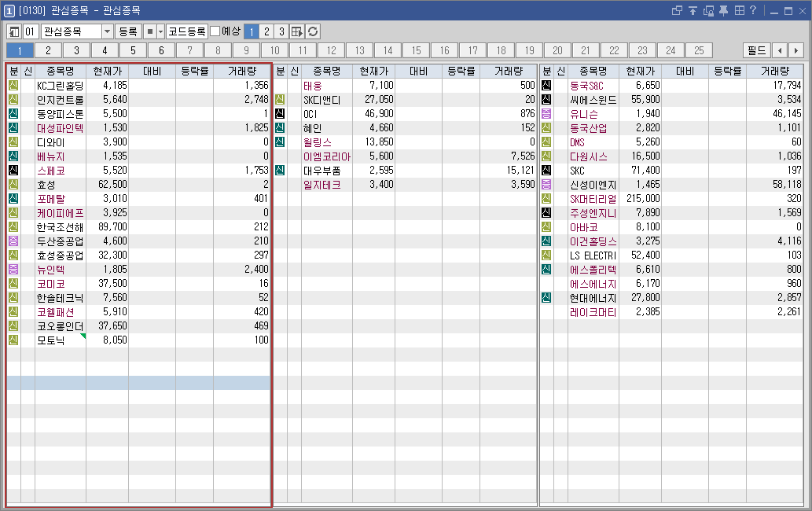The image size is (812, 511).
Task: Select the 레이크머티 stock name
Action: [x=593, y=312]
